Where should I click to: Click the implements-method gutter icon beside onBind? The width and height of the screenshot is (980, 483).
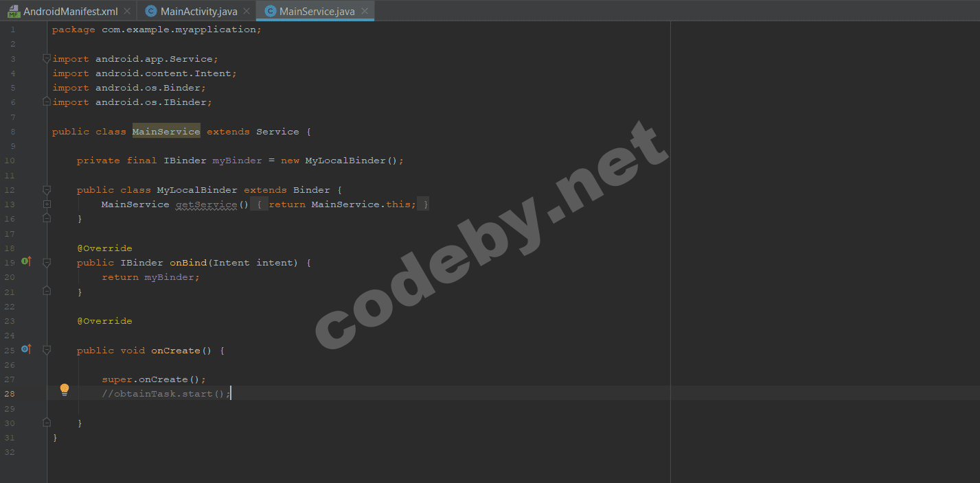pos(26,261)
